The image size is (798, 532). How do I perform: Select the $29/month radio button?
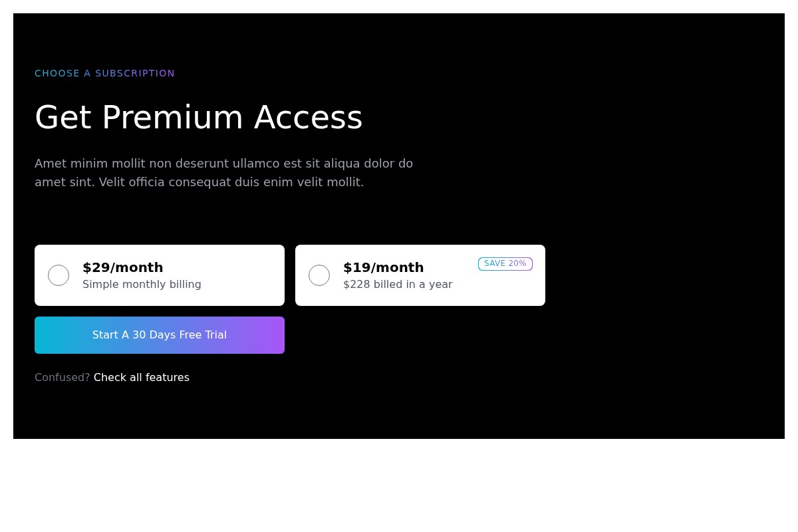click(59, 275)
